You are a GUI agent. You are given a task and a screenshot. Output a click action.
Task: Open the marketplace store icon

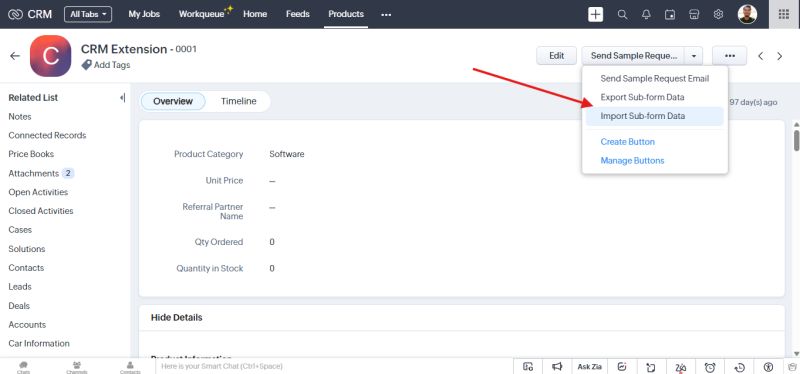(694, 14)
